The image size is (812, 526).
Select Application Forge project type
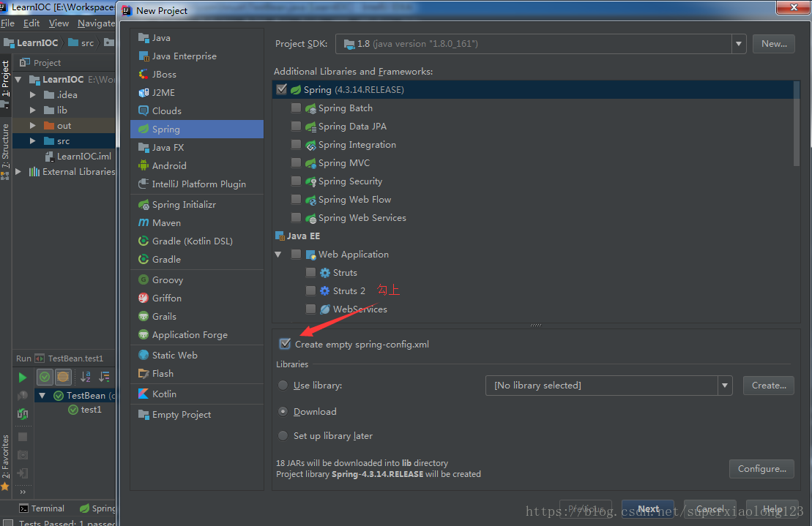197,334
